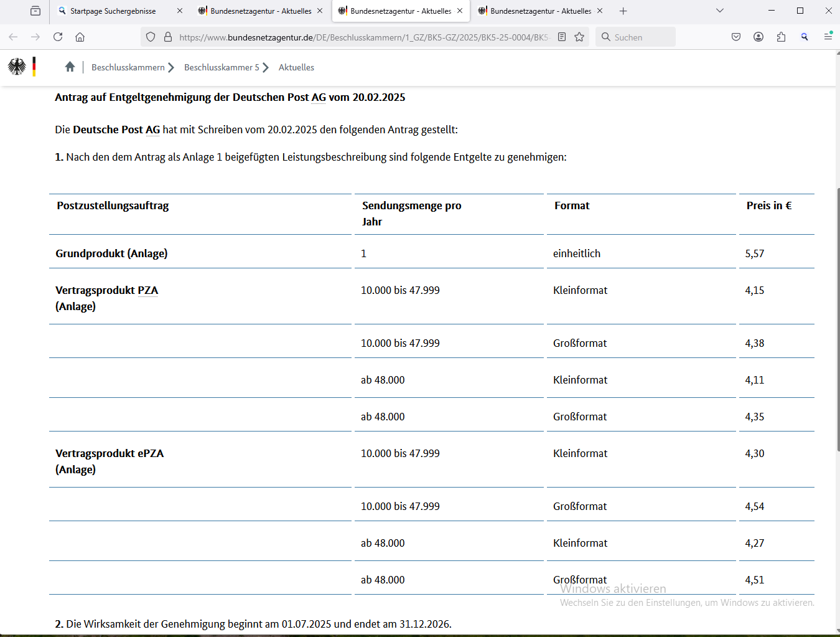Go forward to the next page
840x637 pixels.
(x=35, y=37)
